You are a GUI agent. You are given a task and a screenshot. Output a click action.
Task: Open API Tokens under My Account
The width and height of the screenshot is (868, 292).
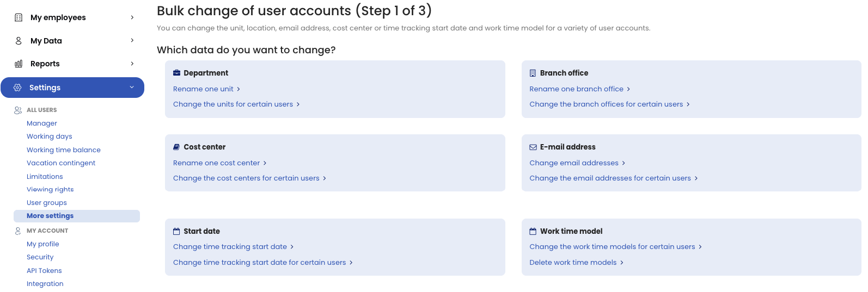coord(44,271)
